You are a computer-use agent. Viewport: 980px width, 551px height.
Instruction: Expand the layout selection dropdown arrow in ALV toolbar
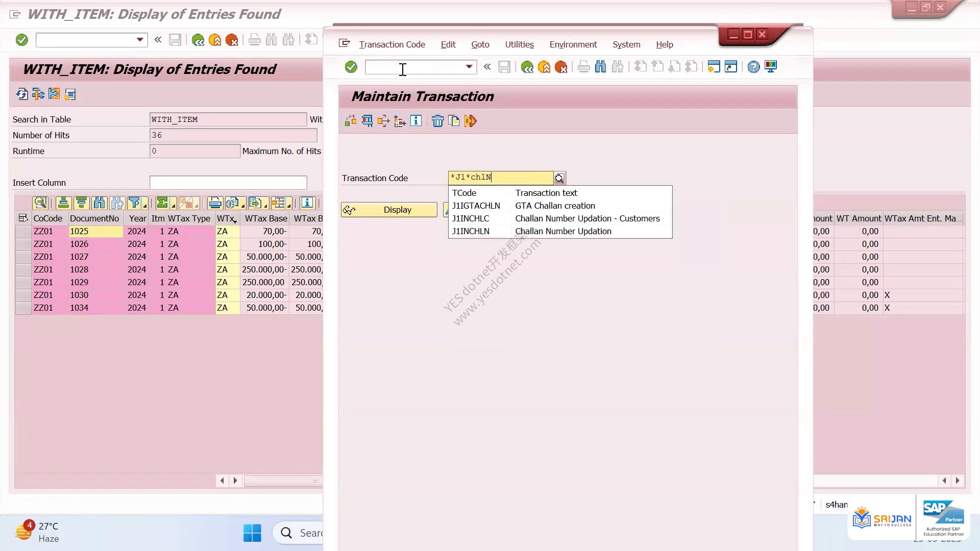289,206
